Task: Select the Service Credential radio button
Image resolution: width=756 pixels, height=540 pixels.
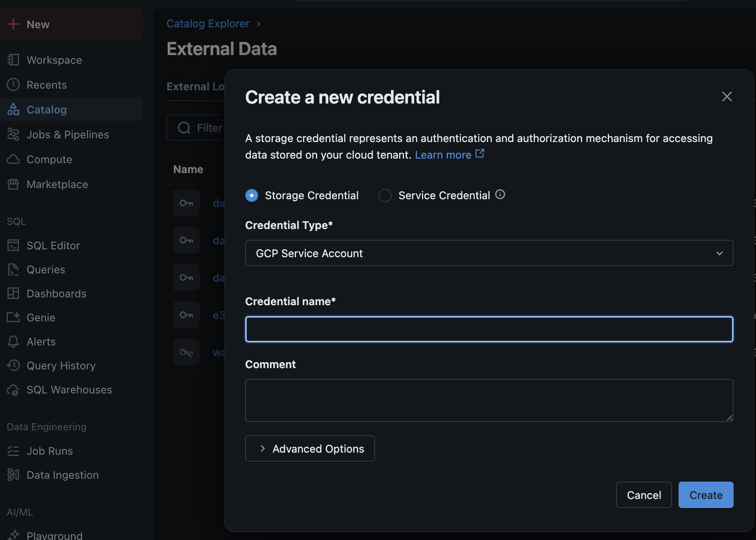Action: 385,195
